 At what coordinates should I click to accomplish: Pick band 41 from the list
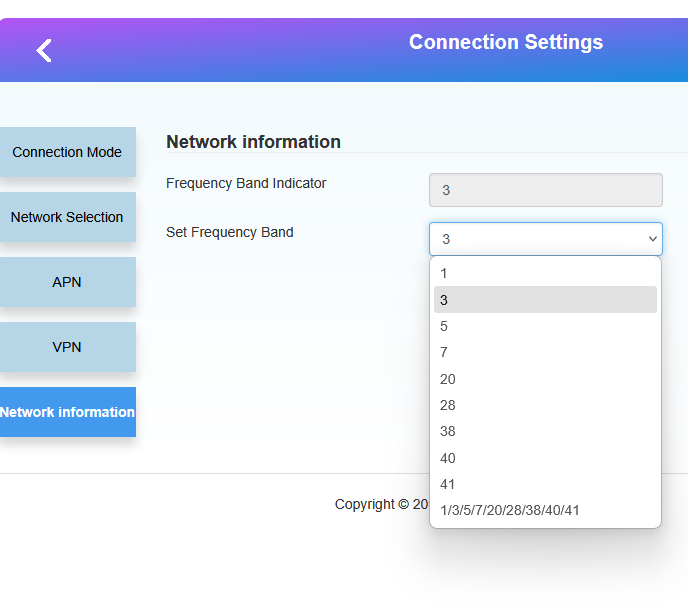point(545,484)
